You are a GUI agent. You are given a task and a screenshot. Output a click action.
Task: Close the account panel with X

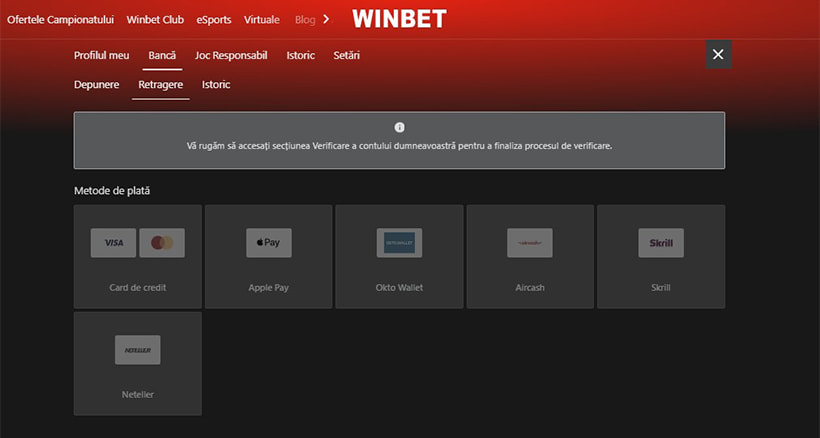(718, 54)
